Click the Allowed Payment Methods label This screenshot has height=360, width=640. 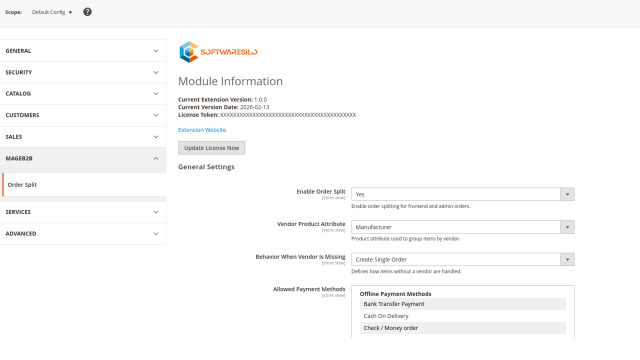[309, 289]
